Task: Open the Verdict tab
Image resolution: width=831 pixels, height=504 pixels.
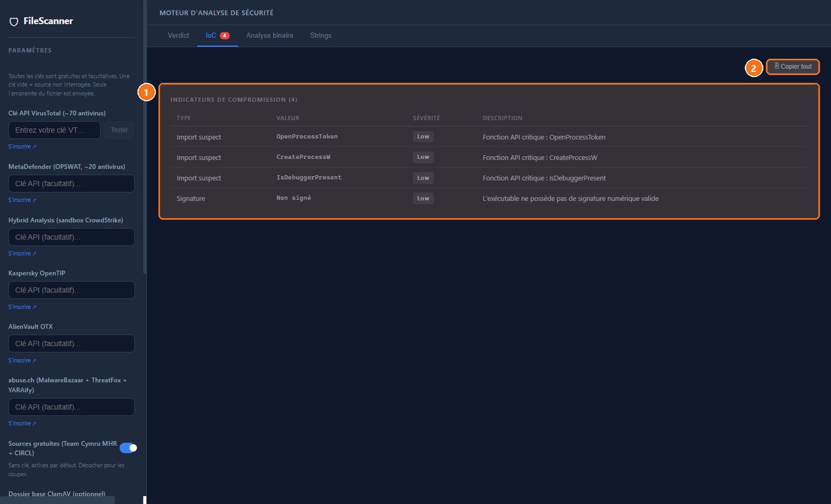Action: coord(178,36)
